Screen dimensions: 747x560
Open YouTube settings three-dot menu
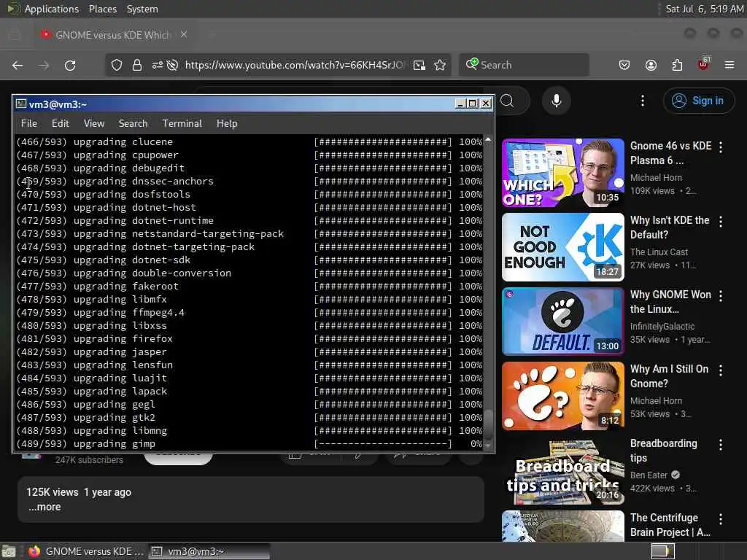pos(642,101)
